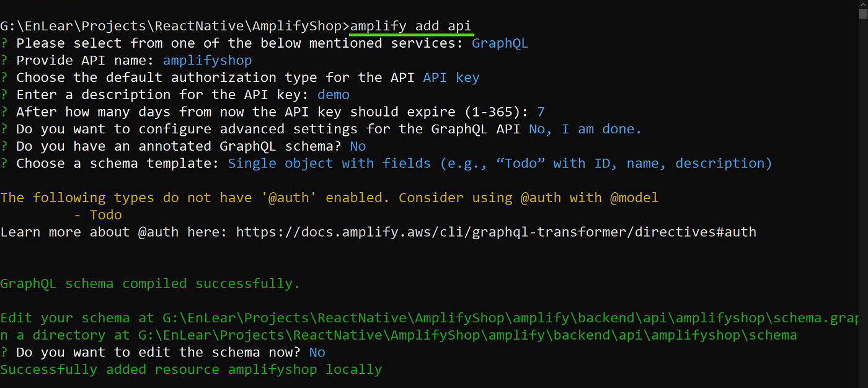Click the 'demo' description answer

[x=334, y=95]
